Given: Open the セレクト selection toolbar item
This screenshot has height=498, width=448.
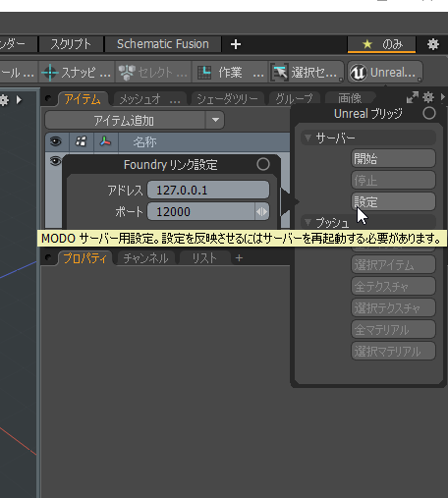Looking at the screenshot, I should click(153, 73).
